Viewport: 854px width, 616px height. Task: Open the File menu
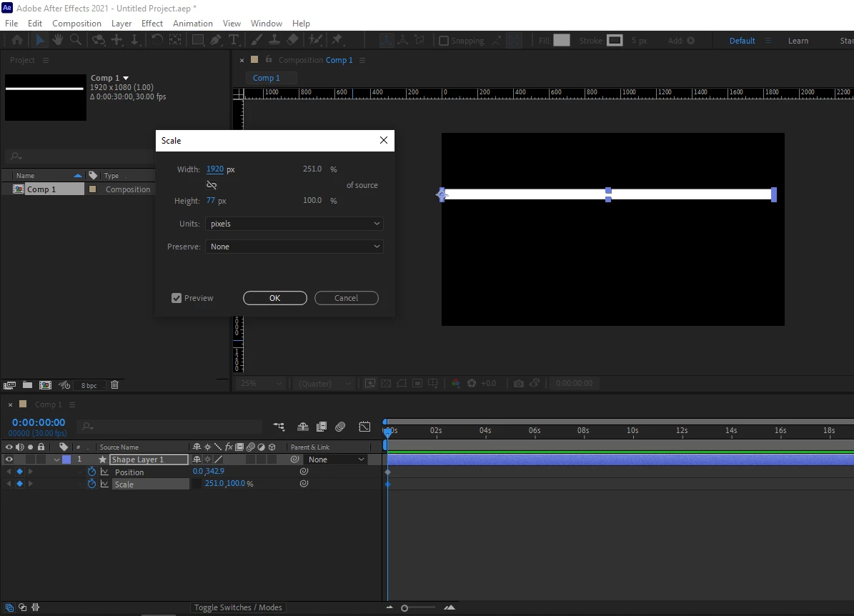click(11, 24)
